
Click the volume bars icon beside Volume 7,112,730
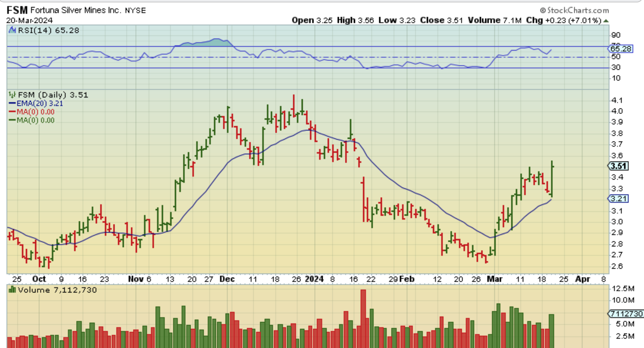(12, 290)
